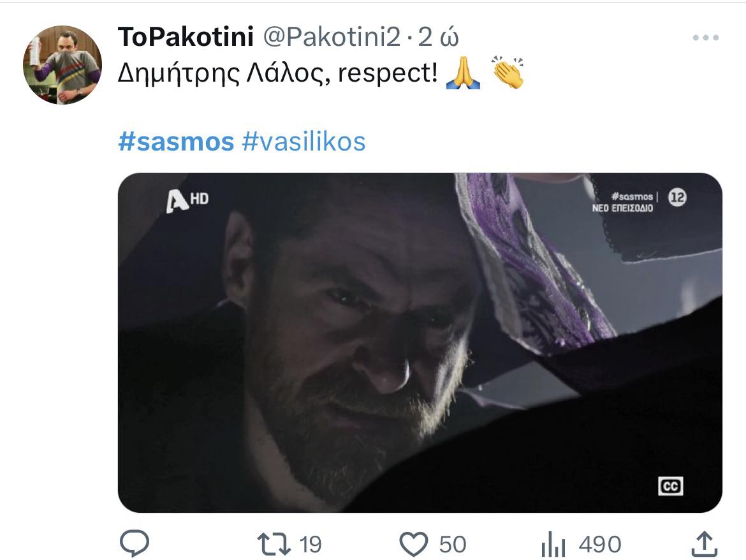
Task: Click the ToPakotini display name
Action: point(186,38)
